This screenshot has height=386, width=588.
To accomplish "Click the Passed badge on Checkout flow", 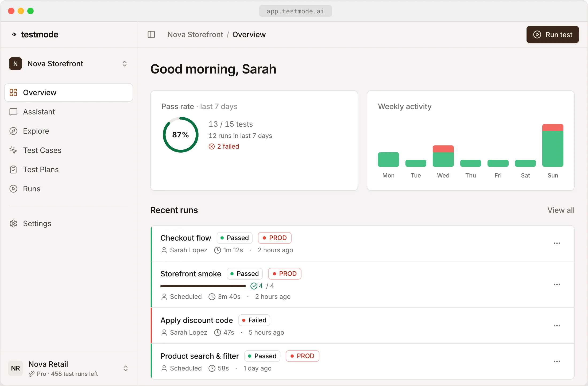I will 235,238.
